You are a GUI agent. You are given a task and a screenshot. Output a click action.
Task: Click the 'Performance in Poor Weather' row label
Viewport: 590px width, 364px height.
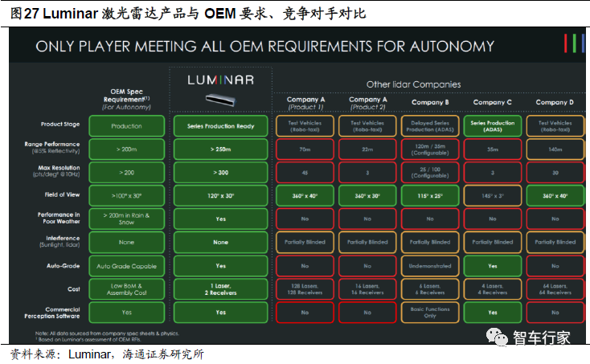[x=59, y=218]
